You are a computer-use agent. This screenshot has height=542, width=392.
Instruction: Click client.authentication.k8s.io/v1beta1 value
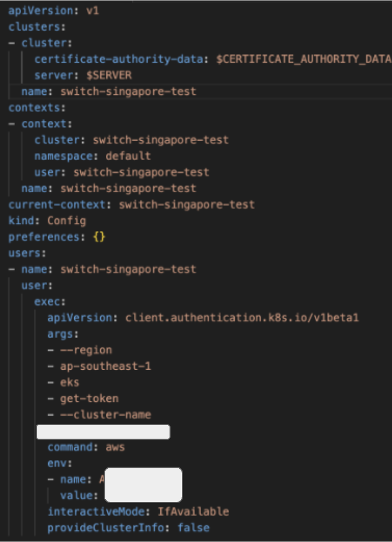pos(242,318)
